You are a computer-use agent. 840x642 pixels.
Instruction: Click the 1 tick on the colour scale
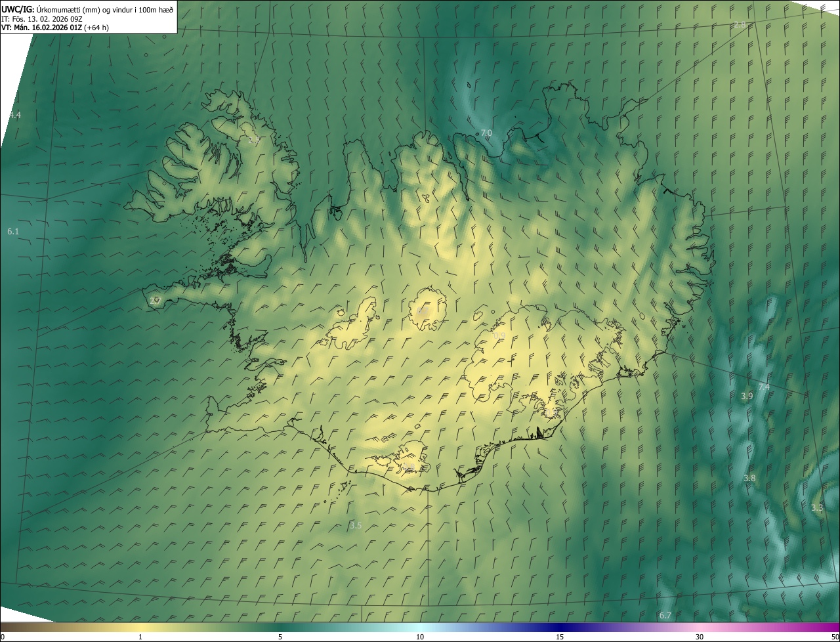[x=140, y=637]
